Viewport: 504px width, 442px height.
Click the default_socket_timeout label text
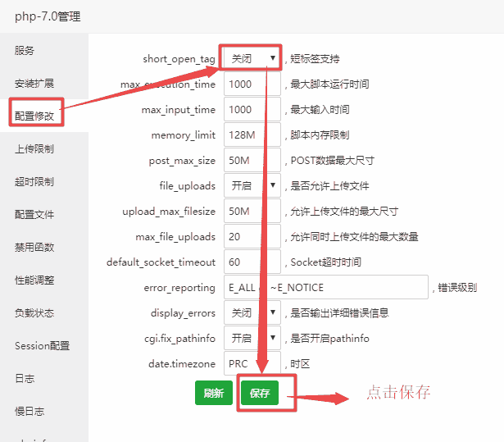tap(161, 262)
